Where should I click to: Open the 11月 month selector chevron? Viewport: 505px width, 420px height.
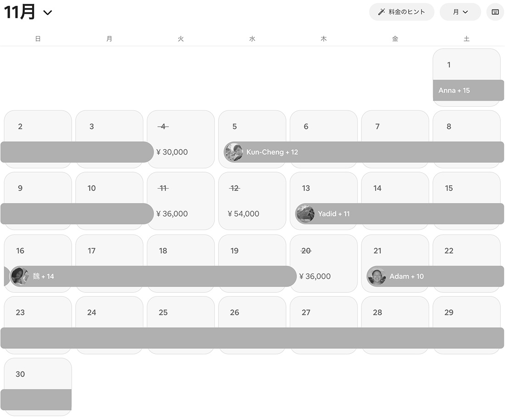(47, 13)
